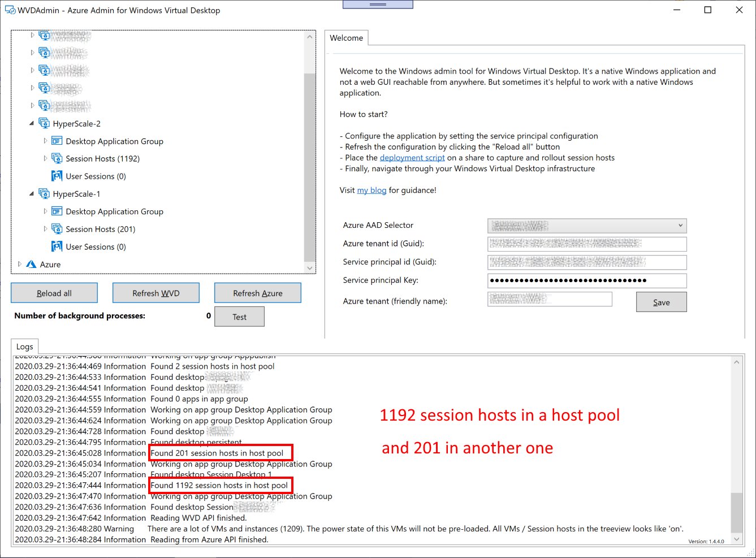The height and width of the screenshot is (558, 756).
Task: Select the Azure tree item label
Action: pos(50,264)
